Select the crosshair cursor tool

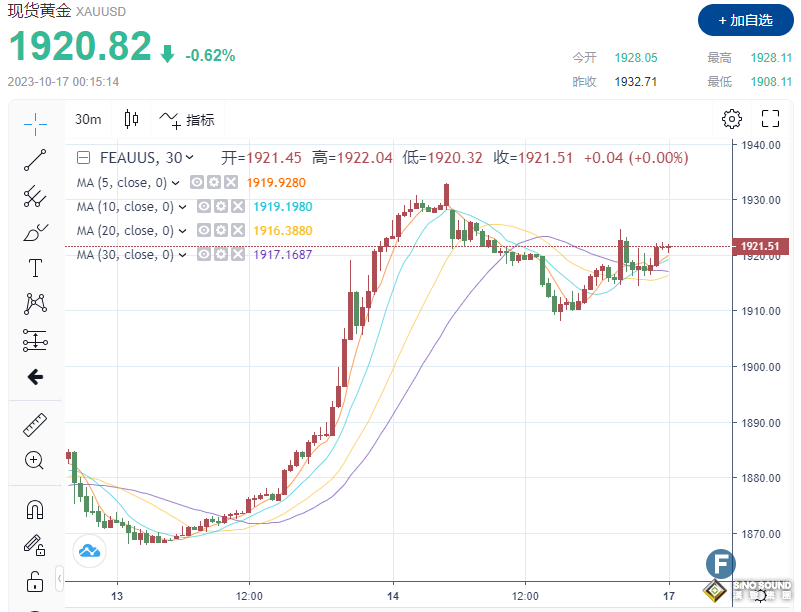click(x=34, y=124)
